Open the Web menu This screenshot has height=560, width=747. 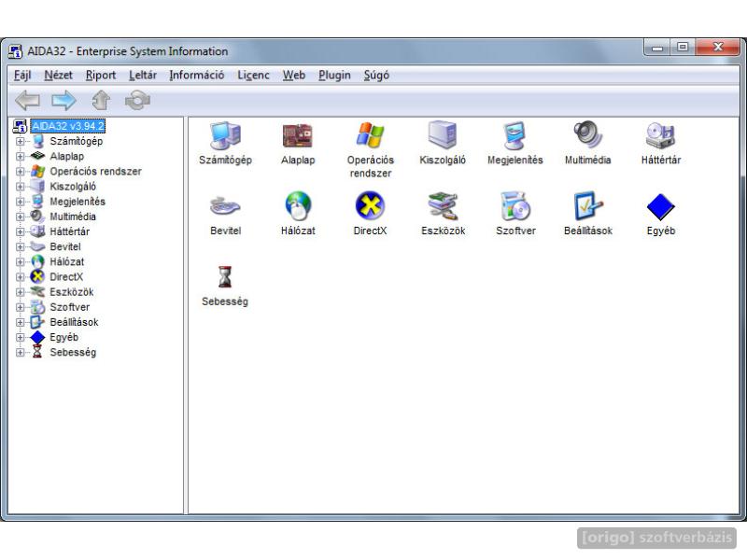point(294,76)
